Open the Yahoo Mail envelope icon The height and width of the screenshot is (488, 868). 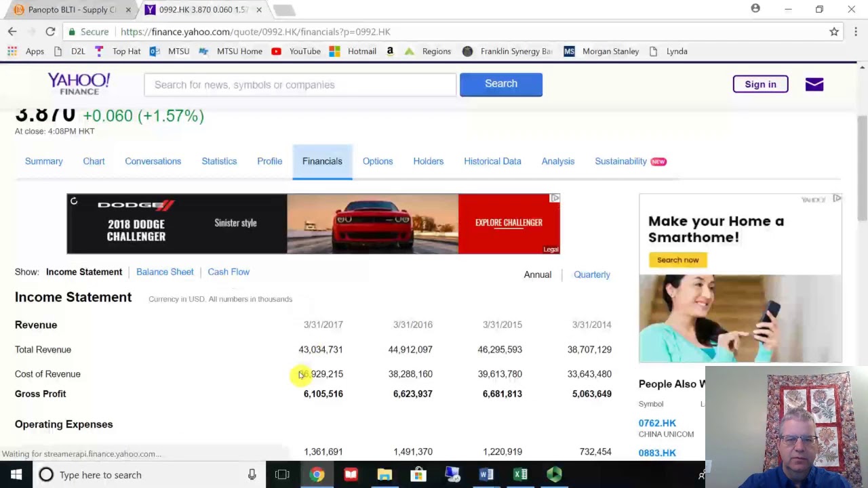(x=814, y=84)
